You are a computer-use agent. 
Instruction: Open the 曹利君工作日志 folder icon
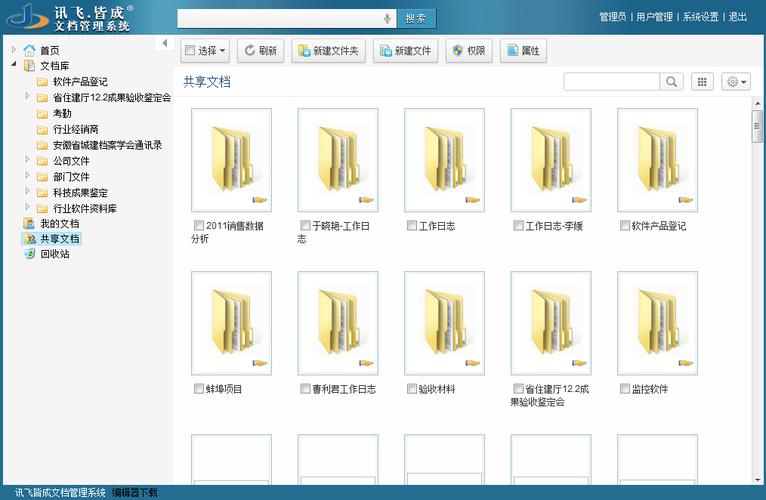338,324
